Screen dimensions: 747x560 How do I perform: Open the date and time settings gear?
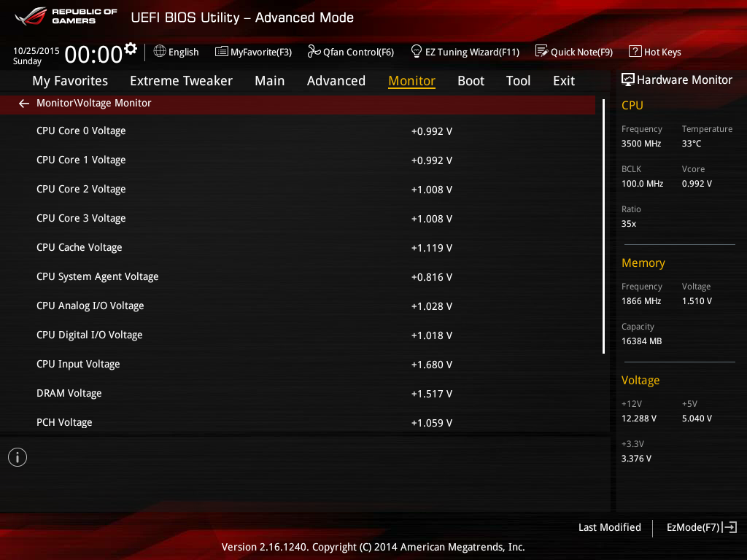pyautogui.click(x=131, y=48)
